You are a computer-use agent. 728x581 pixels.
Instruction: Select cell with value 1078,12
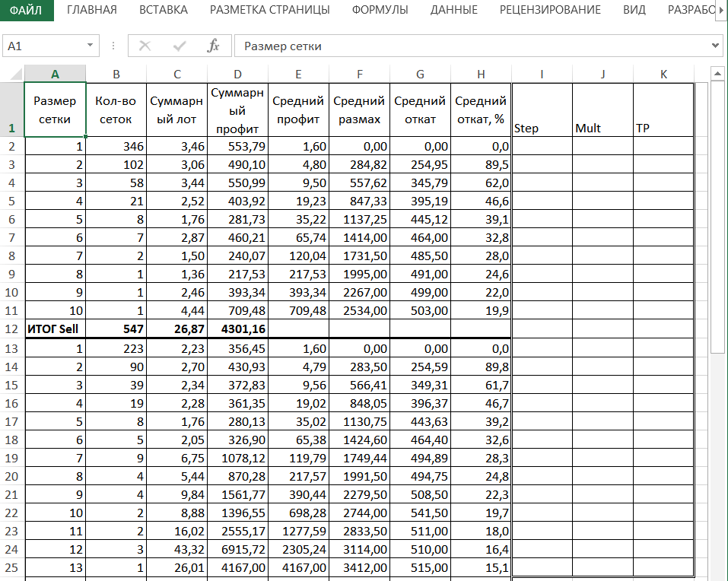(x=237, y=458)
